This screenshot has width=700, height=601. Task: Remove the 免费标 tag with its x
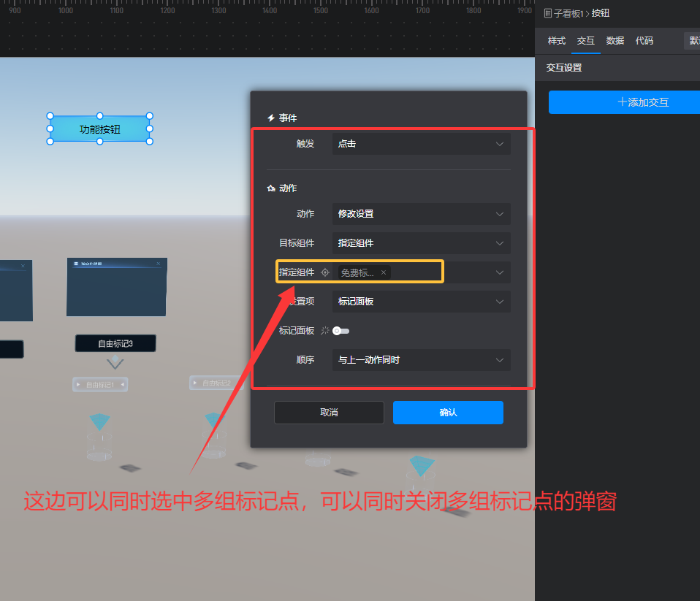point(384,272)
